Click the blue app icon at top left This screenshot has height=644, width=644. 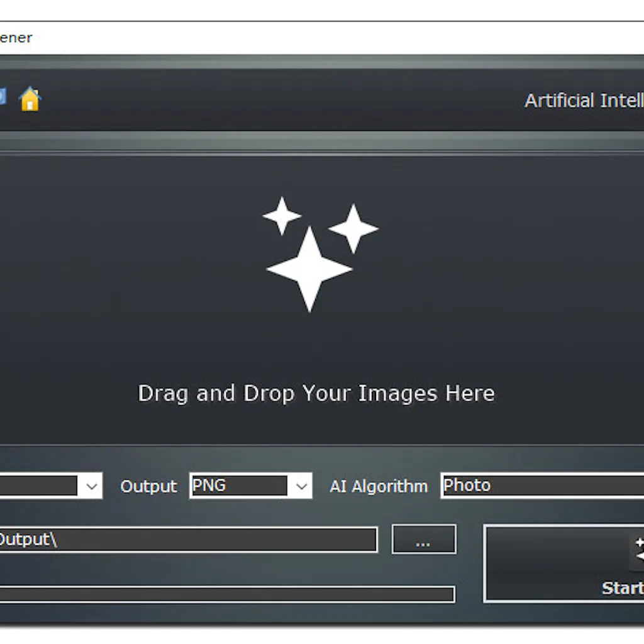4,96
